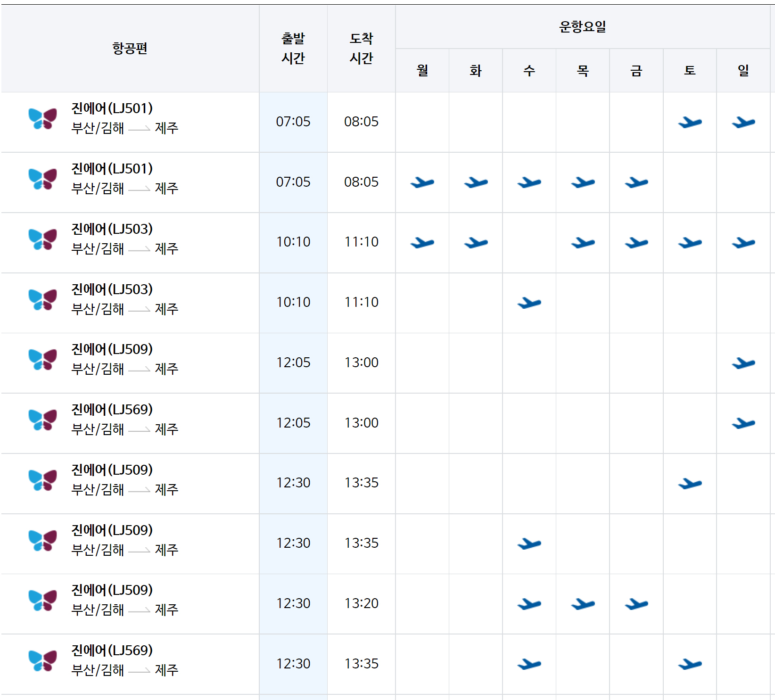Click Jin Air logo of LJ569 departing 12:05
The height and width of the screenshot is (700, 775).
(x=42, y=420)
